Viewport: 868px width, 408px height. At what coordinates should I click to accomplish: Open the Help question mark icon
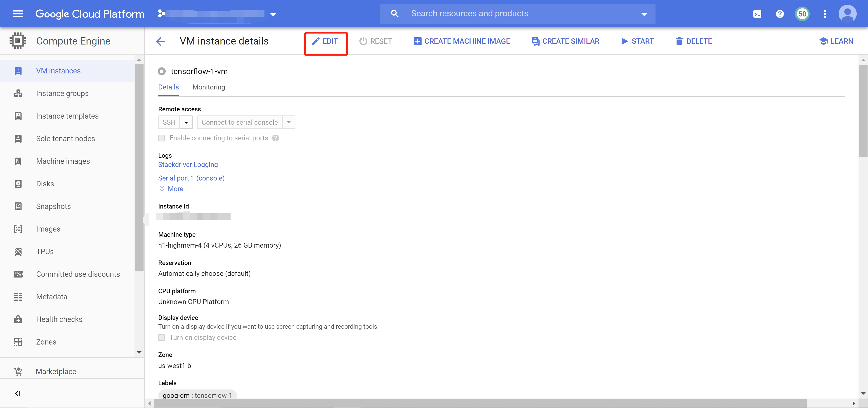(780, 14)
